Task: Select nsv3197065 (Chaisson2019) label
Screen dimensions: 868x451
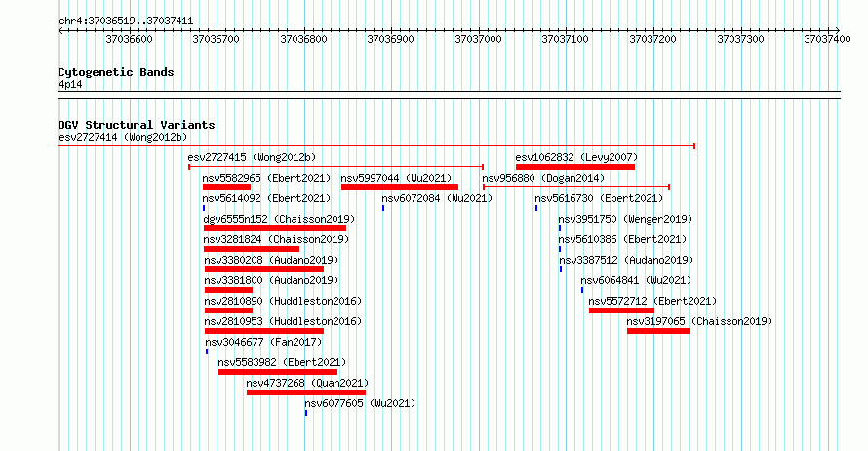Action: (x=699, y=321)
